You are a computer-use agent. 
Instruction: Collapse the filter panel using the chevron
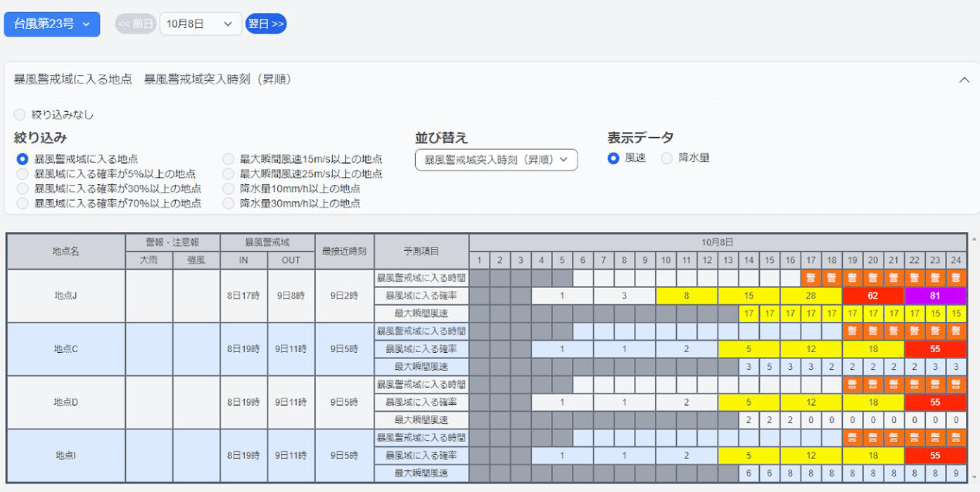click(964, 80)
